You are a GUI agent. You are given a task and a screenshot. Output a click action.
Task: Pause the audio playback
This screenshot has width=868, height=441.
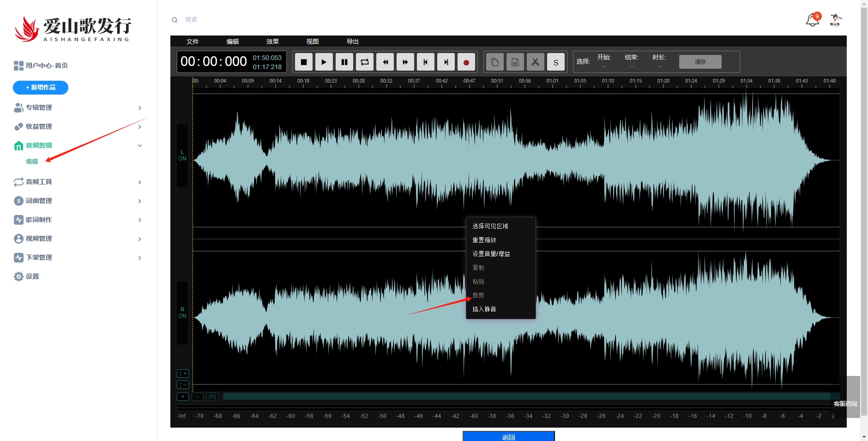pyautogui.click(x=344, y=62)
